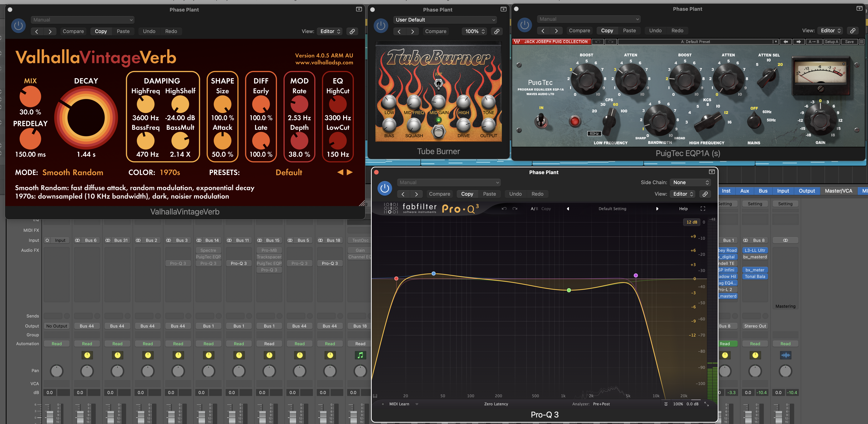Toggle Tube Burner plugin bypass power button
This screenshot has width=868, height=424.
381,26
